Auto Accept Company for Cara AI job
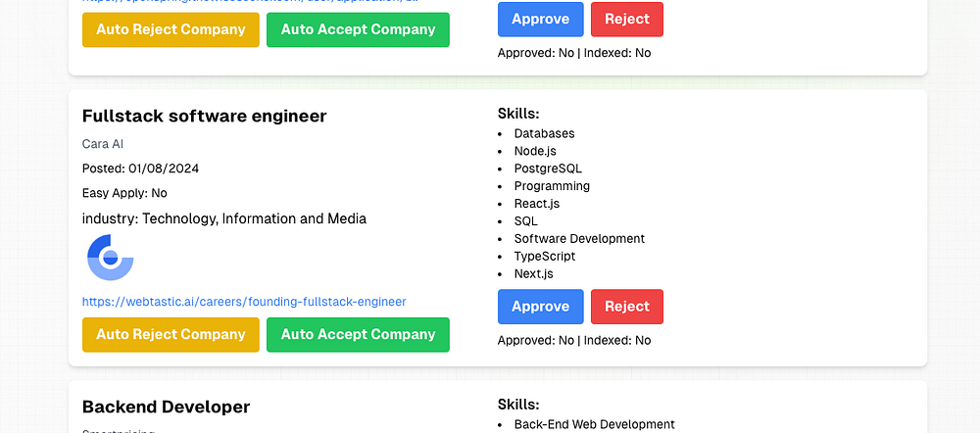The height and width of the screenshot is (433, 980). pyautogui.click(x=358, y=334)
